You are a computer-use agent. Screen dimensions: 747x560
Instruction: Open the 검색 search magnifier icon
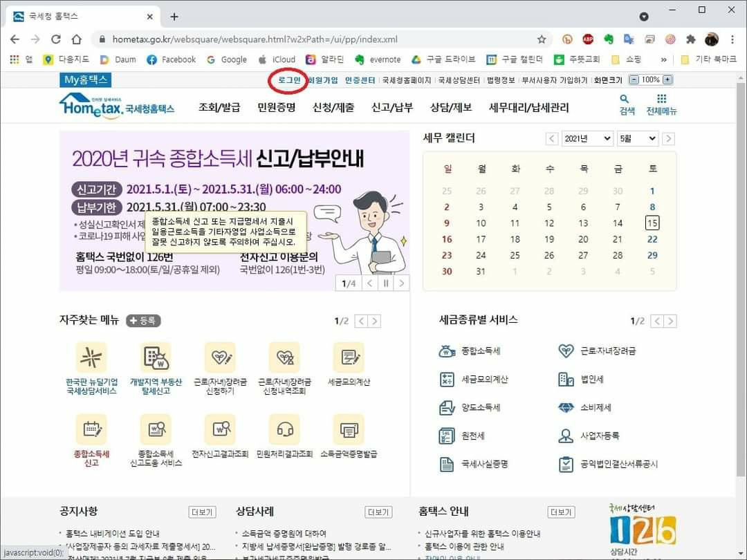point(626,100)
